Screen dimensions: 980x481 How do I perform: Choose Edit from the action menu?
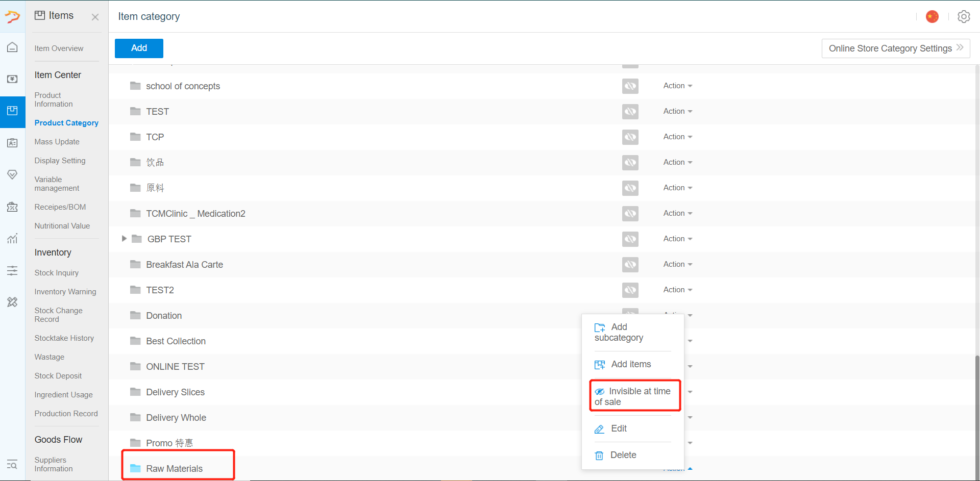tap(632, 428)
